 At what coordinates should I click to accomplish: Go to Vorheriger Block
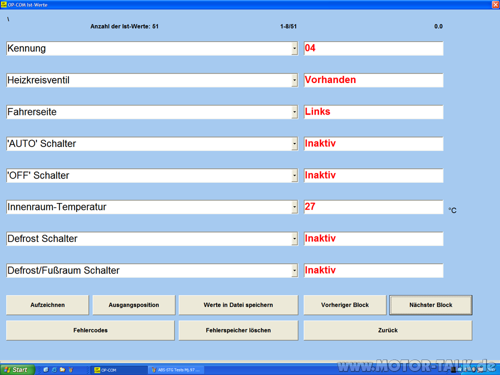tap(345, 305)
